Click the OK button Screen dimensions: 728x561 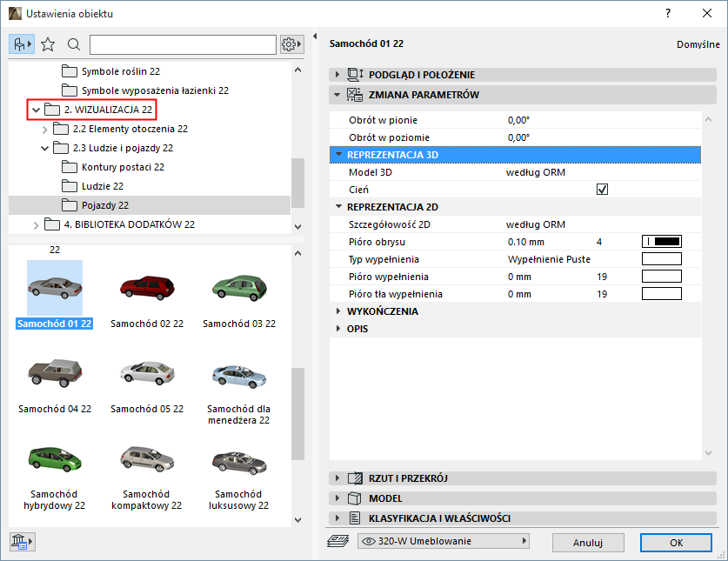676,542
